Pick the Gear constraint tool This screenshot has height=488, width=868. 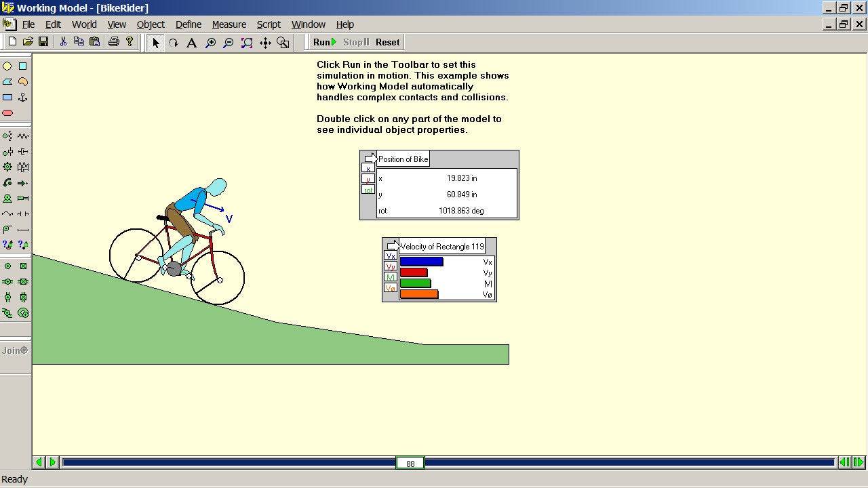pos(7,167)
